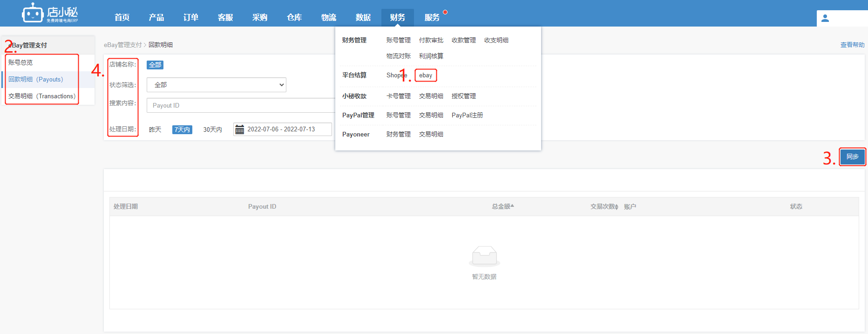Select the 昨天 date filter
The width and height of the screenshot is (868, 334).
(x=155, y=130)
